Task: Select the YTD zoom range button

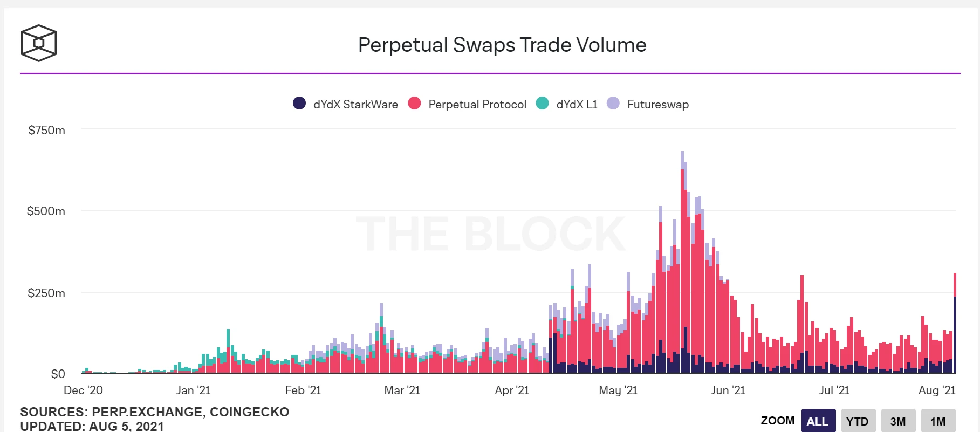Action: coord(858,421)
